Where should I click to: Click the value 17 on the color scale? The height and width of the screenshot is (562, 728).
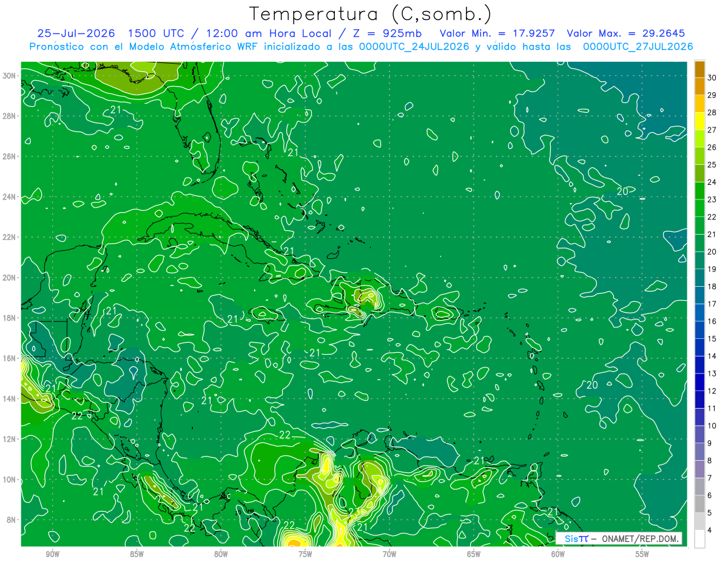tap(712, 304)
